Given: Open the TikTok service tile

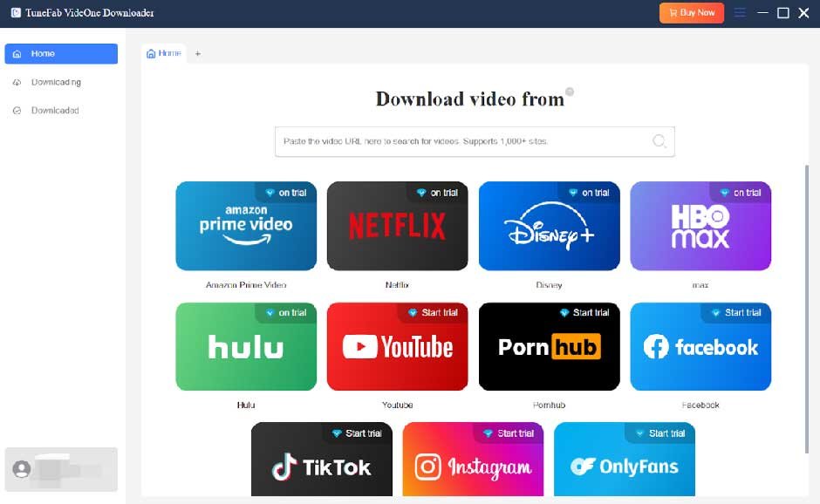Looking at the screenshot, I should point(322,459).
